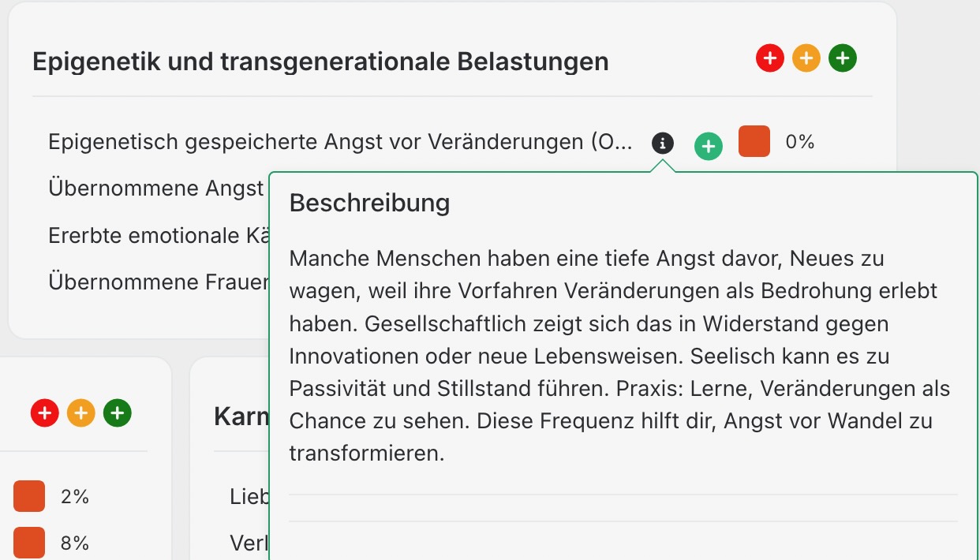
Task: Toggle info icon for Epigenetisch gespeicherte Angst
Action: coord(663,144)
